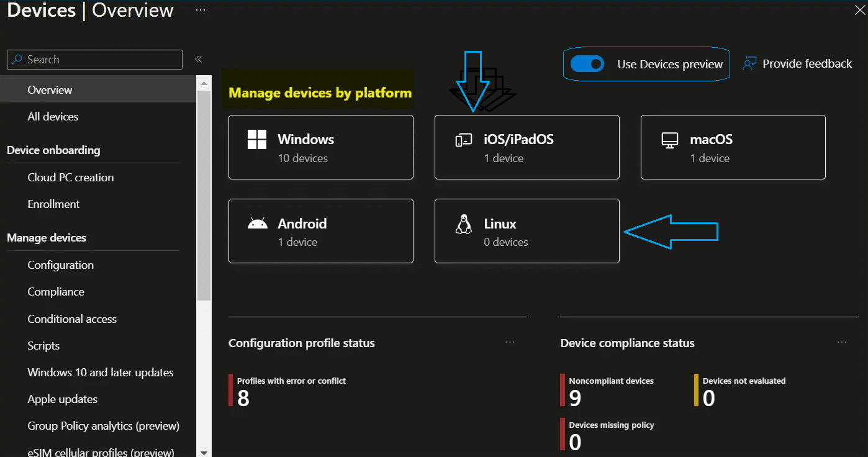Open Conditional access under Manage devices
868x457 pixels.
point(71,319)
